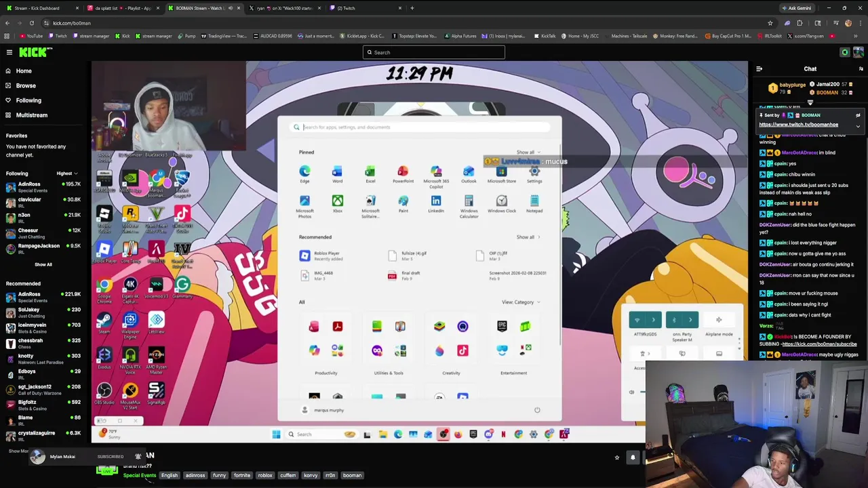This screenshot has height=488, width=868.
Task: Open Home in the Kick sidebar
Action: pyautogui.click(x=24, y=70)
